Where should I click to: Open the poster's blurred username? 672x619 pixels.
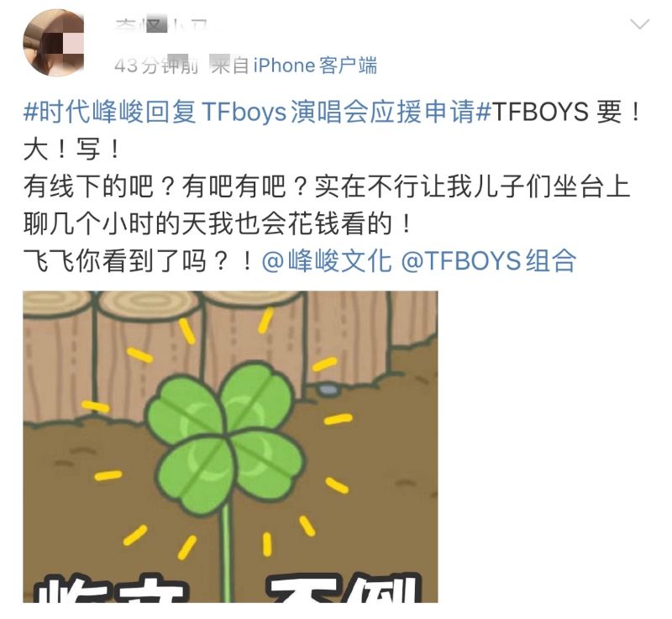[162, 27]
